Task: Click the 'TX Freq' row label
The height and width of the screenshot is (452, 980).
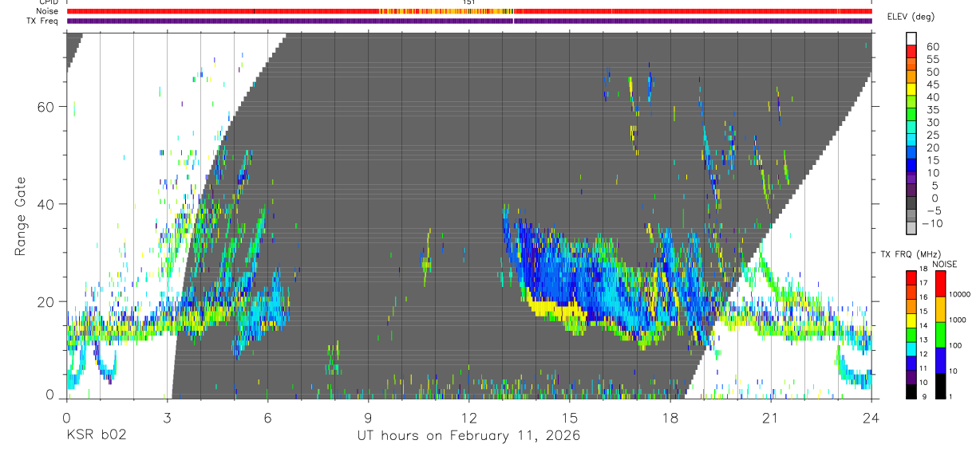Action: (43, 21)
